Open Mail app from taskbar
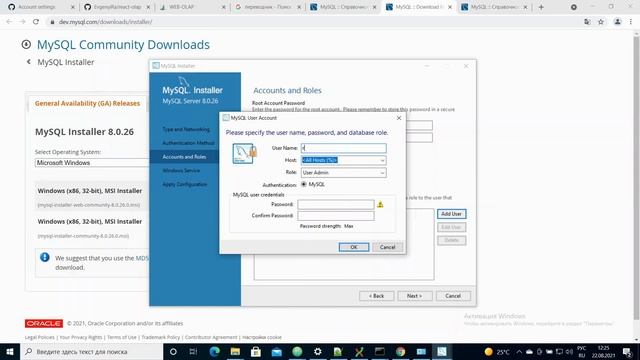This screenshot has width=640, height=360. pos(276,351)
